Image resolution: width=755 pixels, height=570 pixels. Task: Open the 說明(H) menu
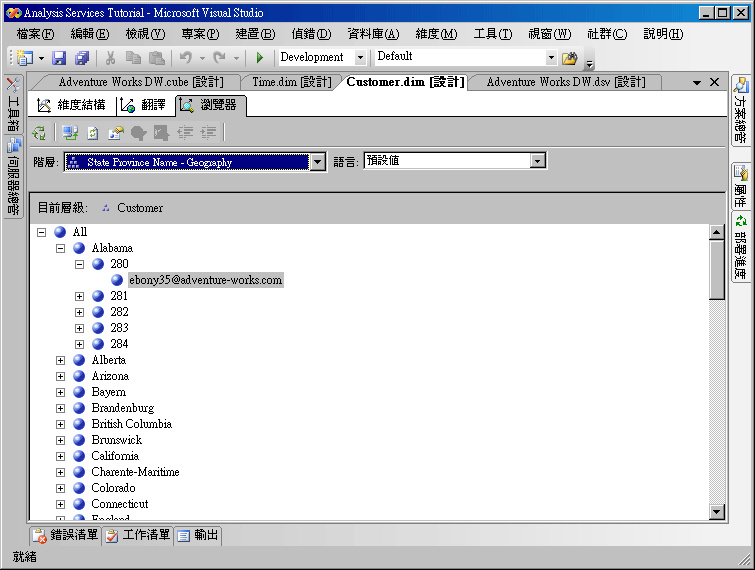[664, 34]
